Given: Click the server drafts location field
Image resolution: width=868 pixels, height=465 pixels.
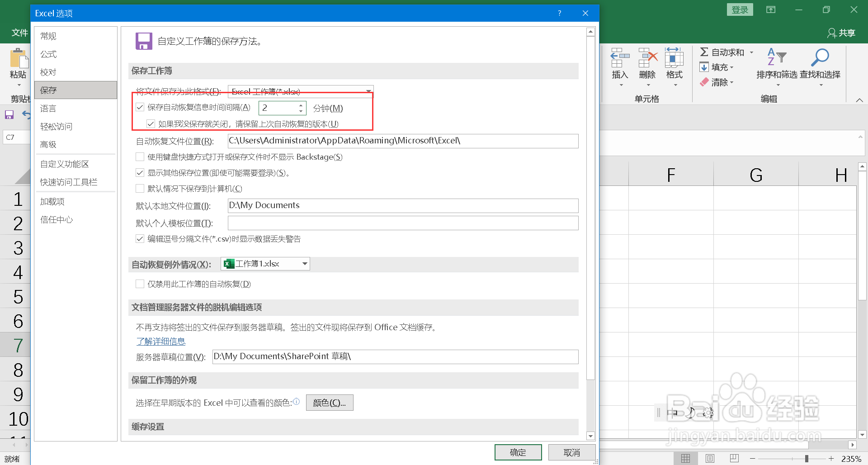Looking at the screenshot, I should [395, 357].
